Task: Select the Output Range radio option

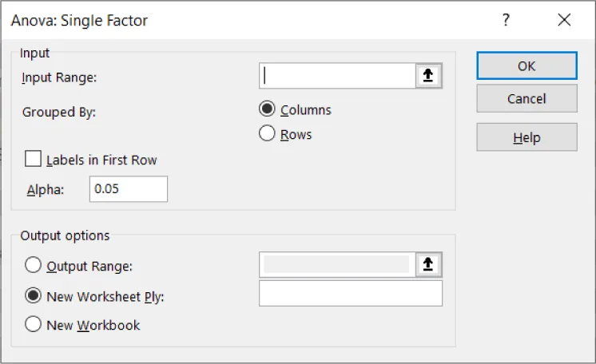Action: 34,266
